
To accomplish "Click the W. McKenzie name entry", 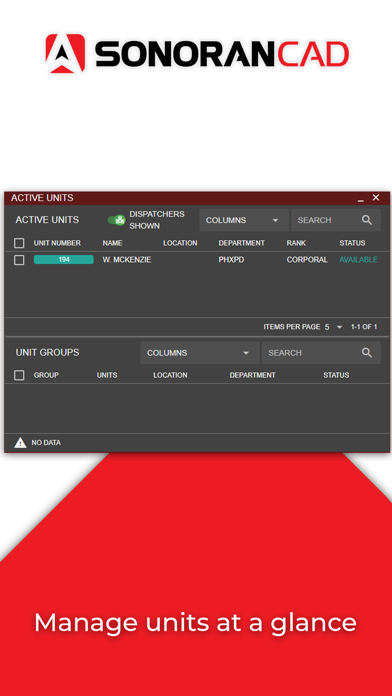I will tap(127, 260).
